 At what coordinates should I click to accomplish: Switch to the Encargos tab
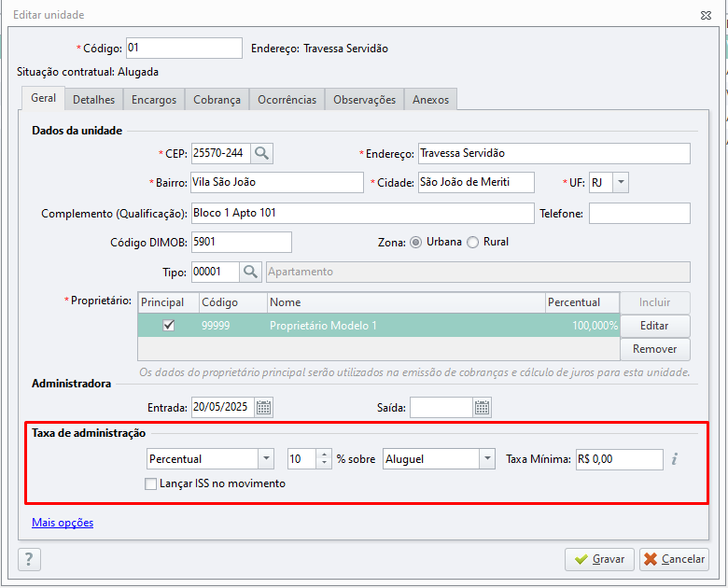tap(154, 99)
